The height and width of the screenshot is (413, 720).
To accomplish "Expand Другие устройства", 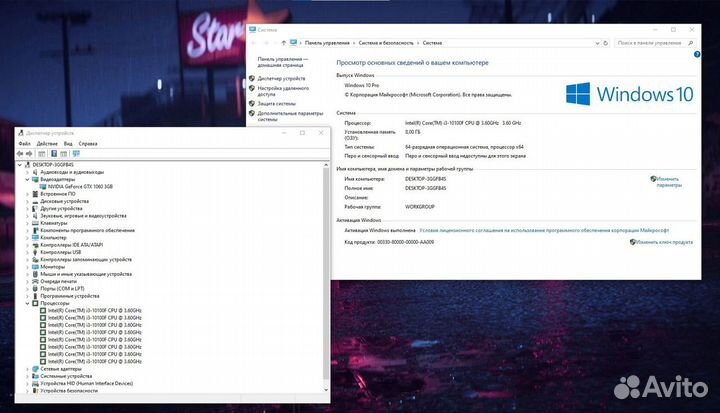I will tap(28, 209).
